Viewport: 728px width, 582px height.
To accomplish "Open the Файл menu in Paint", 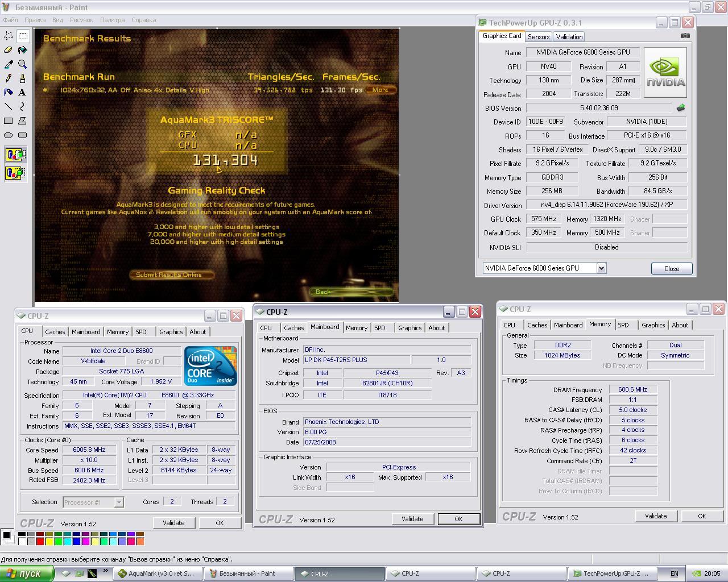I will (x=10, y=20).
